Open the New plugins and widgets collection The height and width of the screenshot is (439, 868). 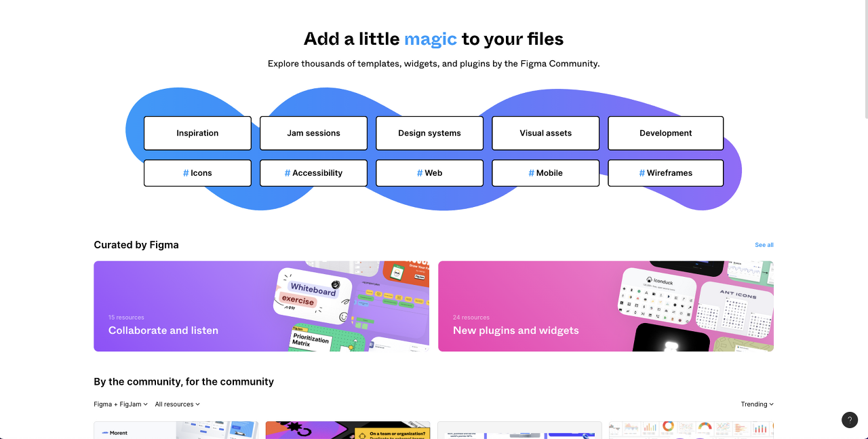pos(606,306)
